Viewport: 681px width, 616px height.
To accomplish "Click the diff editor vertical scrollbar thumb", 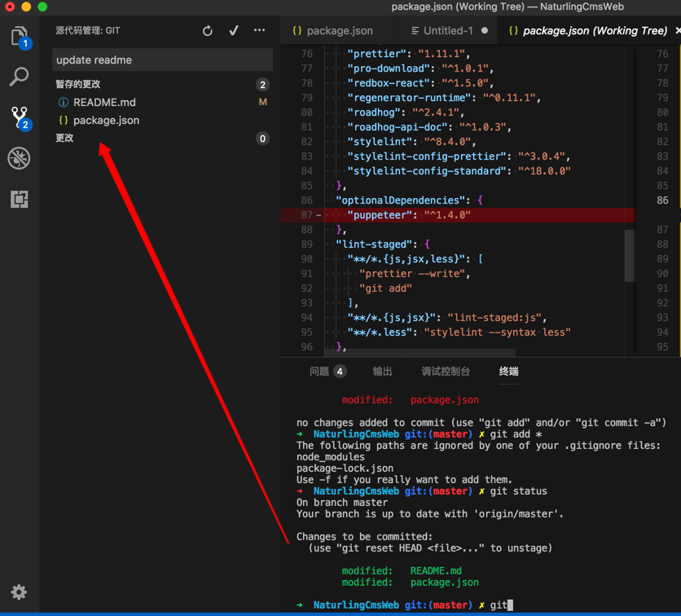I will 630,255.
